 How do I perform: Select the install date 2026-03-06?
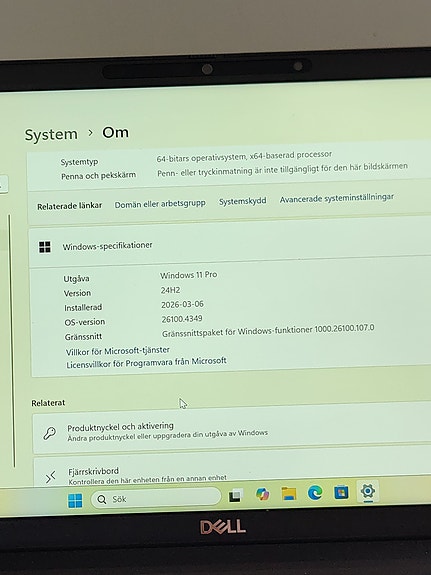[182, 304]
